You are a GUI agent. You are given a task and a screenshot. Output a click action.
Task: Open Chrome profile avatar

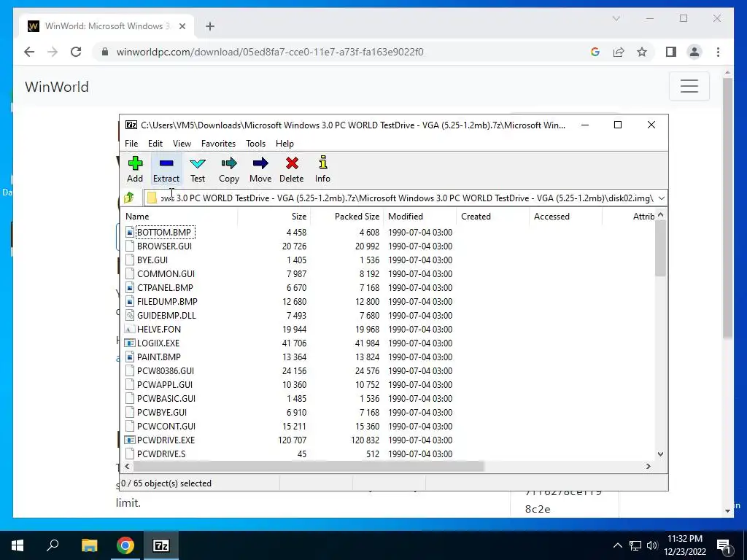click(694, 52)
